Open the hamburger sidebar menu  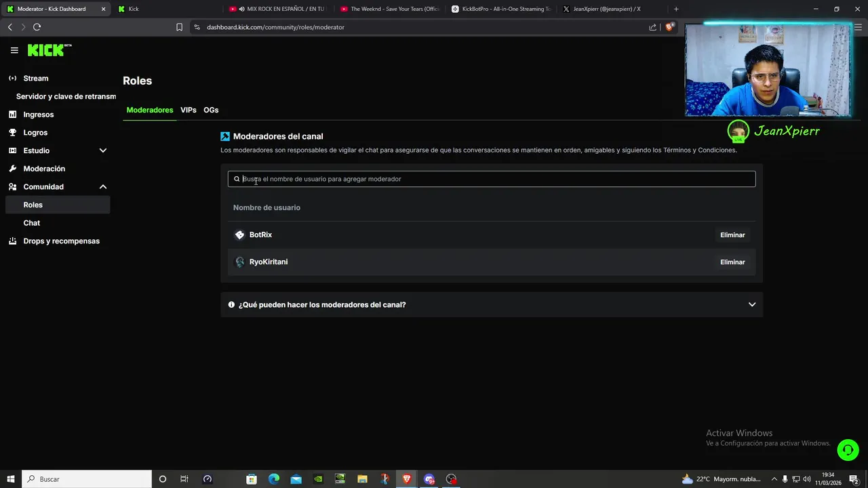[x=14, y=50]
